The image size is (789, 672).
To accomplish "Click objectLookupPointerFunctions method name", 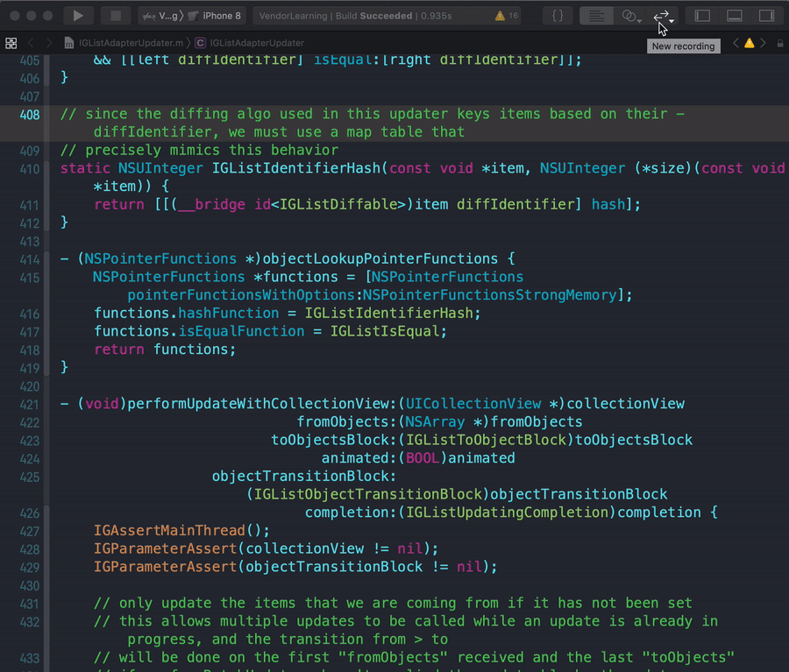I will click(380, 258).
